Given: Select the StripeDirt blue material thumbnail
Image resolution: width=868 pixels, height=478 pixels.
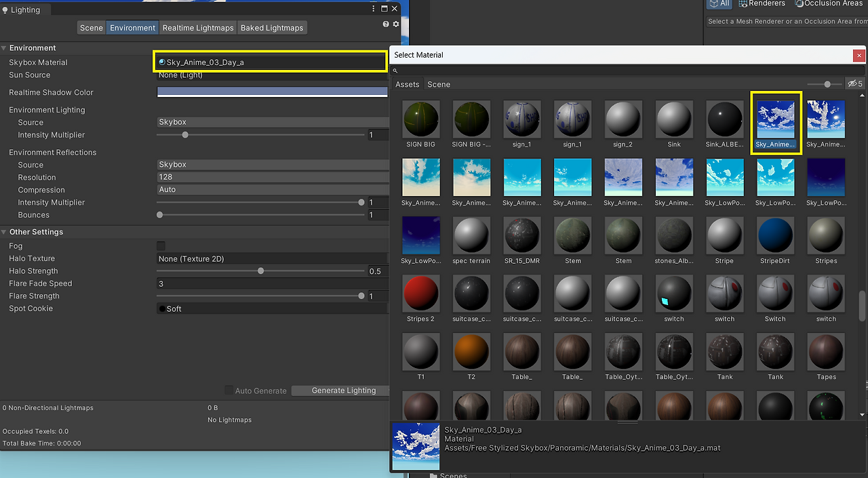Looking at the screenshot, I should 775,236.
